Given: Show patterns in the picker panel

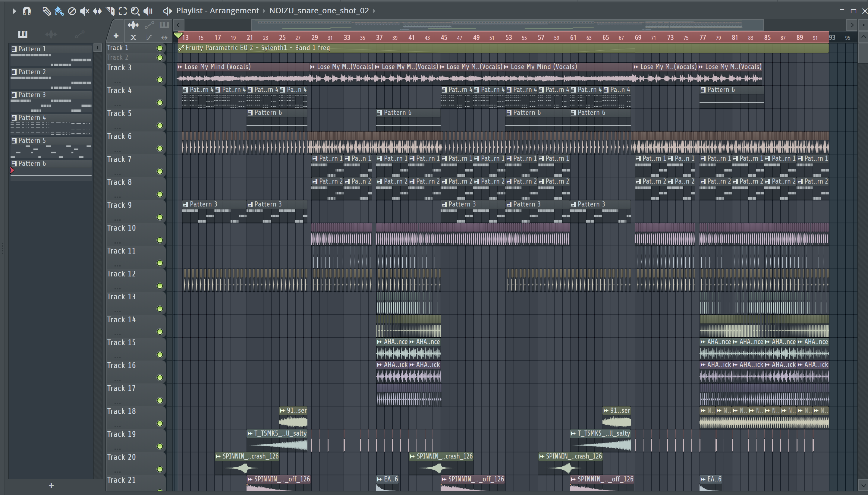Looking at the screenshot, I should tap(23, 34).
